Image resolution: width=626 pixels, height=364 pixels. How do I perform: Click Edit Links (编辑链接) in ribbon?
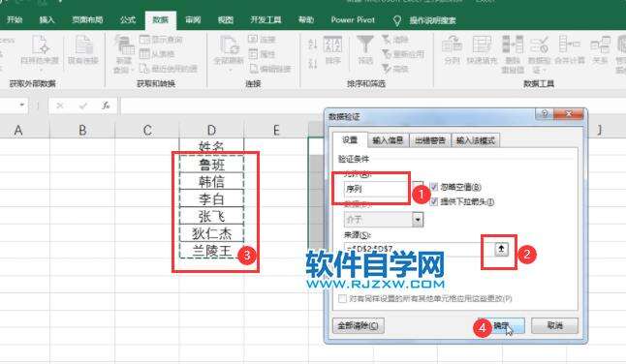pyautogui.click(x=270, y=69)
